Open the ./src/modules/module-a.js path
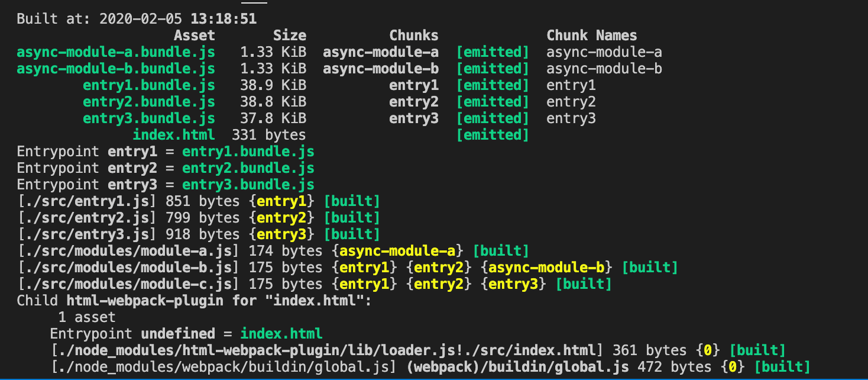Screen dimensions: 868x380 point(128,251)
